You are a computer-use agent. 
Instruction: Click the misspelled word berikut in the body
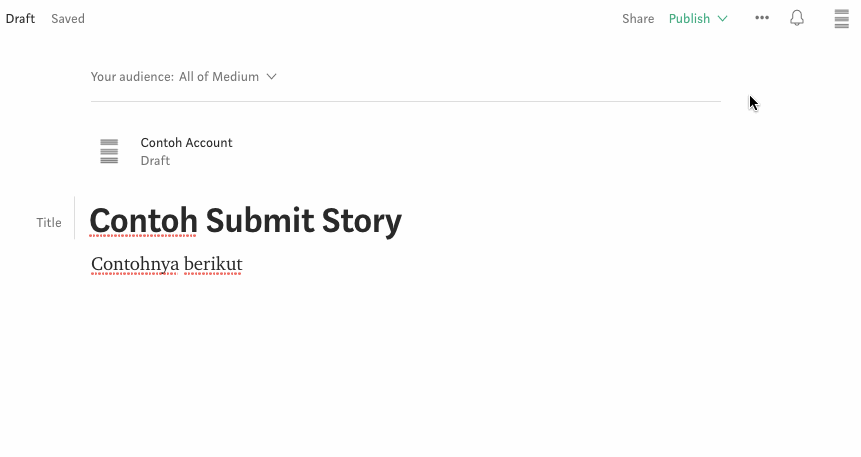coord(213,264)
